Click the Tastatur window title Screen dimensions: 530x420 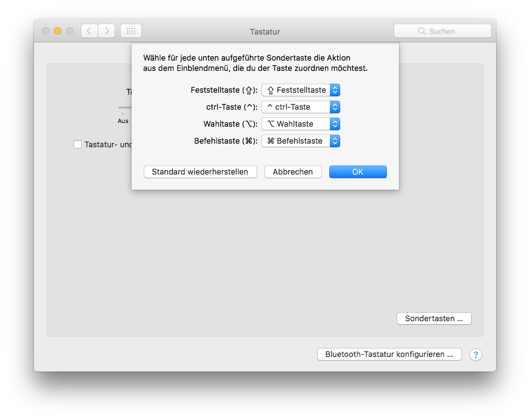coord(265,32)
